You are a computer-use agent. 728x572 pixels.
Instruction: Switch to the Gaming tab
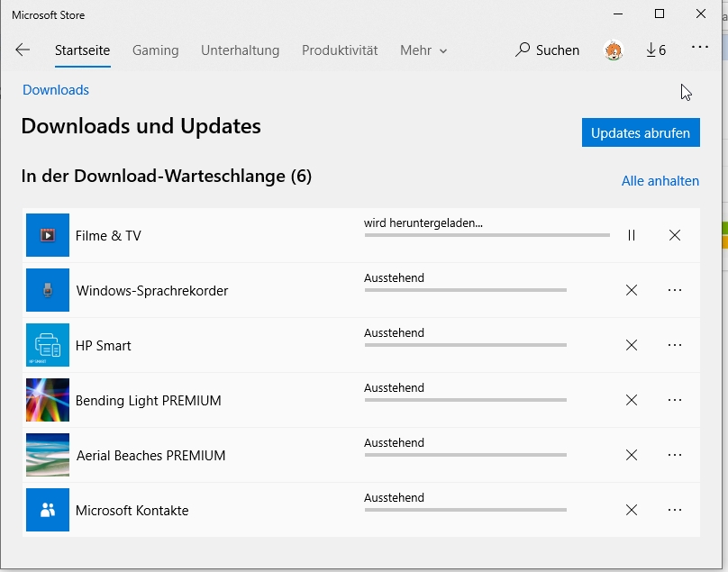(155, 50)
